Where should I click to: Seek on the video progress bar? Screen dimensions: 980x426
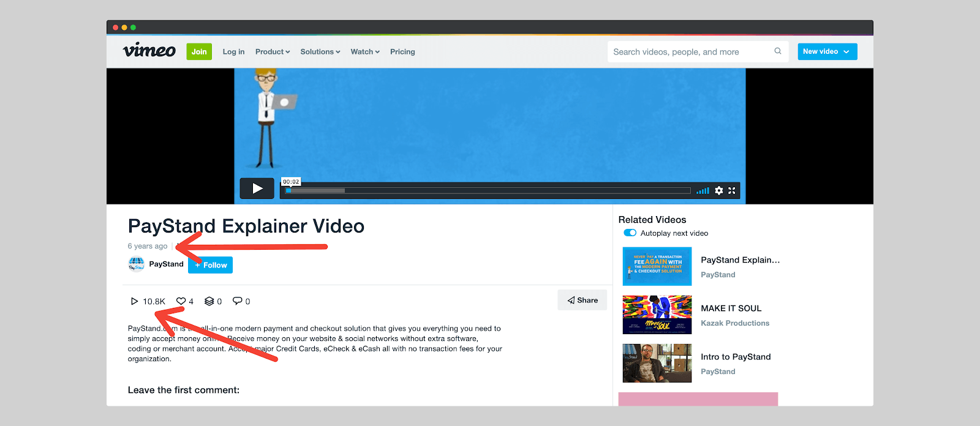click(x=488, y=191)
